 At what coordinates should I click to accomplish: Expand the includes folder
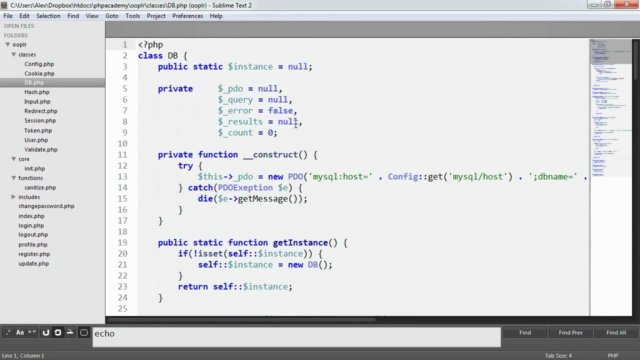[13, 197]
